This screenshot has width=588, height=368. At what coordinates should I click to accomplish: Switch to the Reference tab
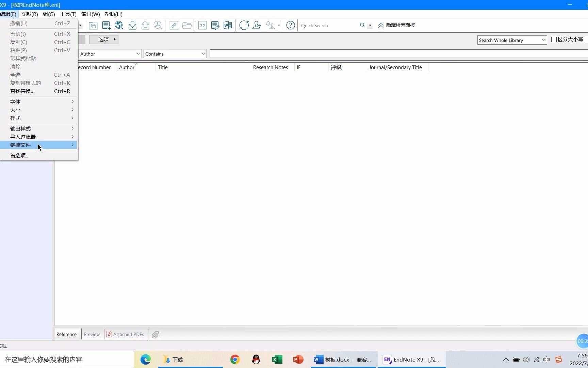[x=67, y=334]
